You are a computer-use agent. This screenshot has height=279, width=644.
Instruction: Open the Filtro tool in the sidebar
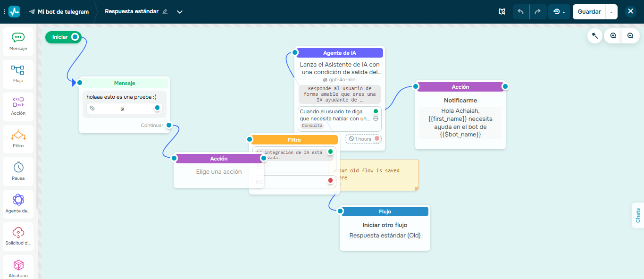[x=18, y=139]
